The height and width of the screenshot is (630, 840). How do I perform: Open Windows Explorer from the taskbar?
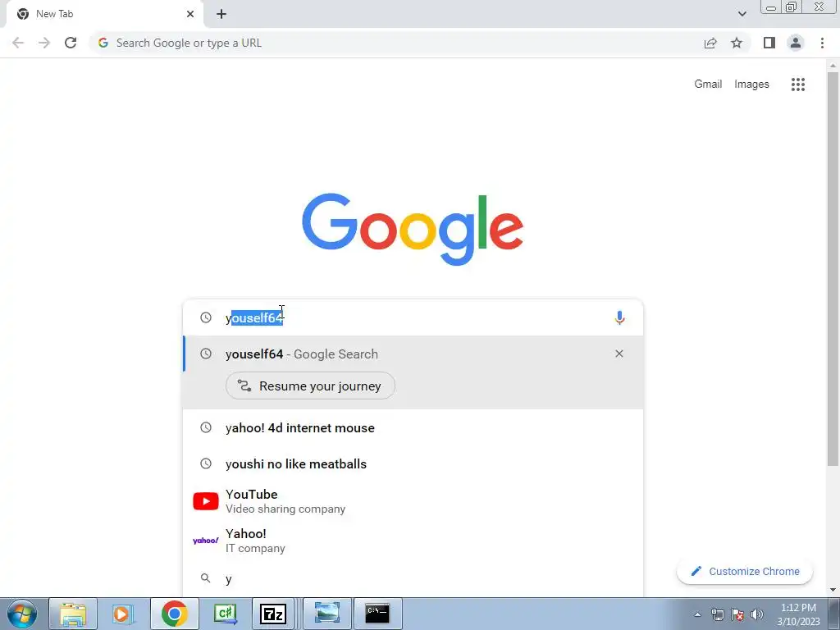coord(73,614)
